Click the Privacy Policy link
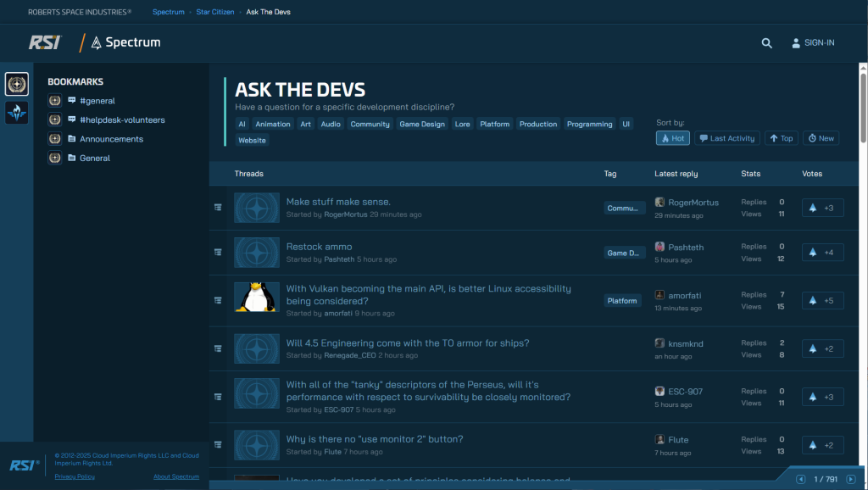 point(75,476)
